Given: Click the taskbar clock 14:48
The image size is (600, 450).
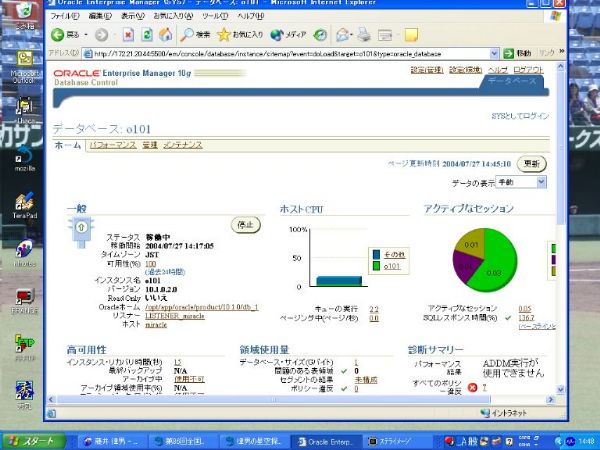Looking at the screenshot, I should pyautogui.click(x=586, y=442).
